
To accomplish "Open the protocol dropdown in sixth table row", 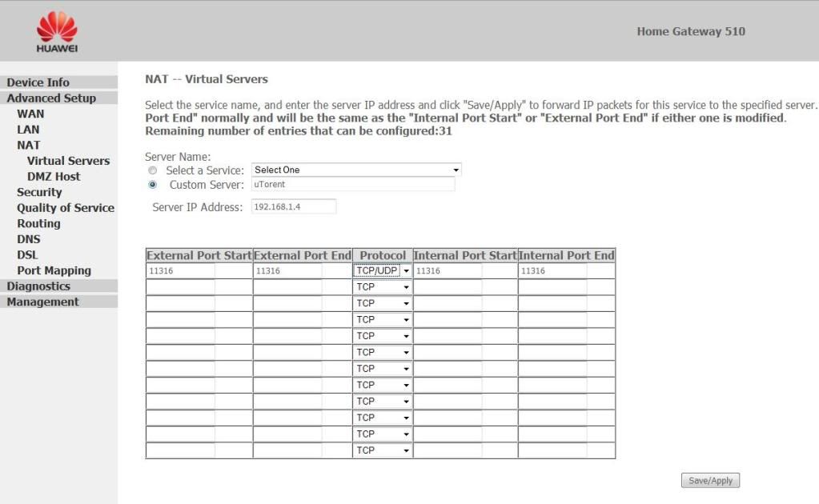I will (383, 352).
